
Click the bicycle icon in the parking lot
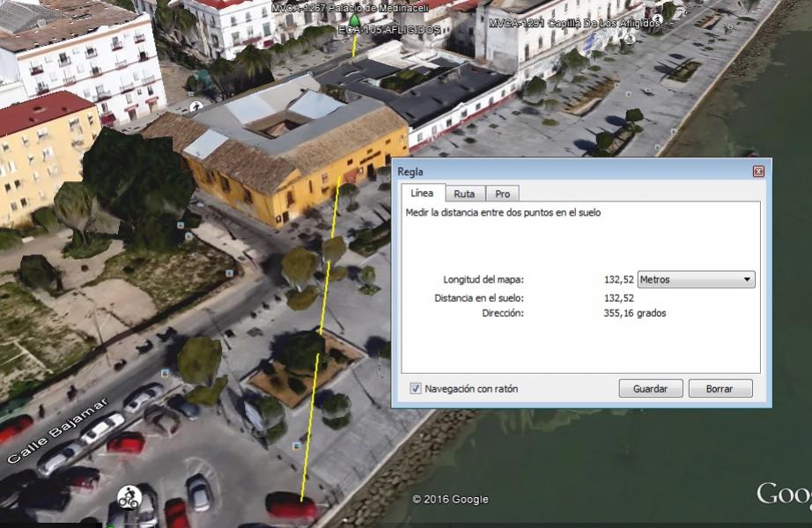point(127,496)
